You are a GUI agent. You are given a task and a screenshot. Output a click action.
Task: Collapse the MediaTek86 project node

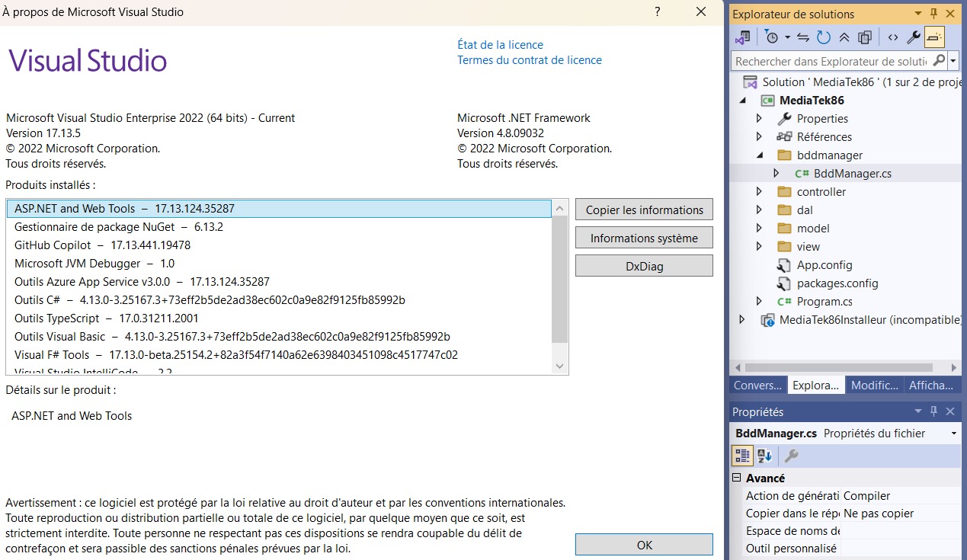742,101
